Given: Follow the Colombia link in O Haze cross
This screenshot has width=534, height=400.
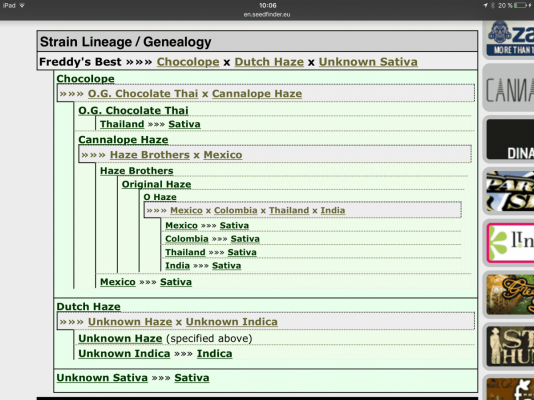Looking at the screenshot, I should click(x=236, y=210).
